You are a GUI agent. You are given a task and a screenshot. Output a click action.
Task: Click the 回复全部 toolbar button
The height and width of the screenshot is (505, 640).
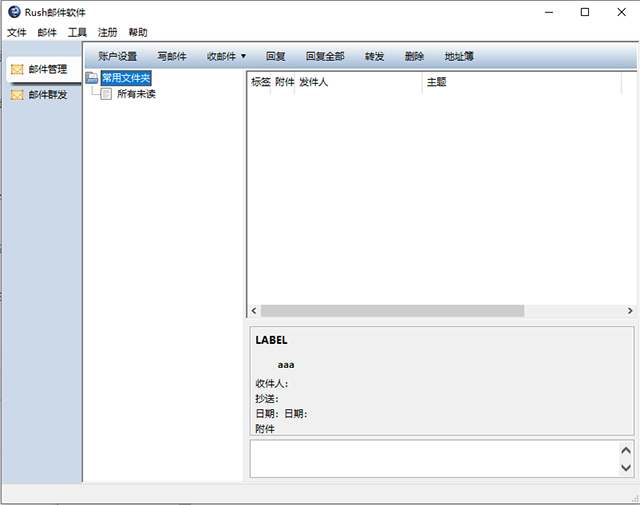point(325,56)
